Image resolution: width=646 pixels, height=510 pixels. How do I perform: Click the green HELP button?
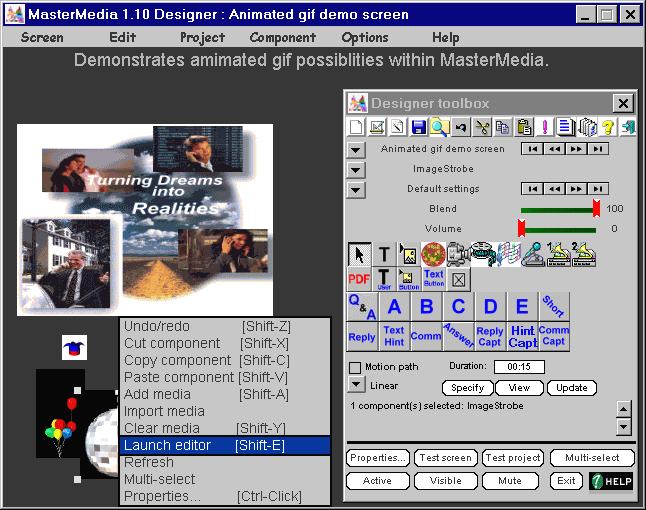(611, 481)
